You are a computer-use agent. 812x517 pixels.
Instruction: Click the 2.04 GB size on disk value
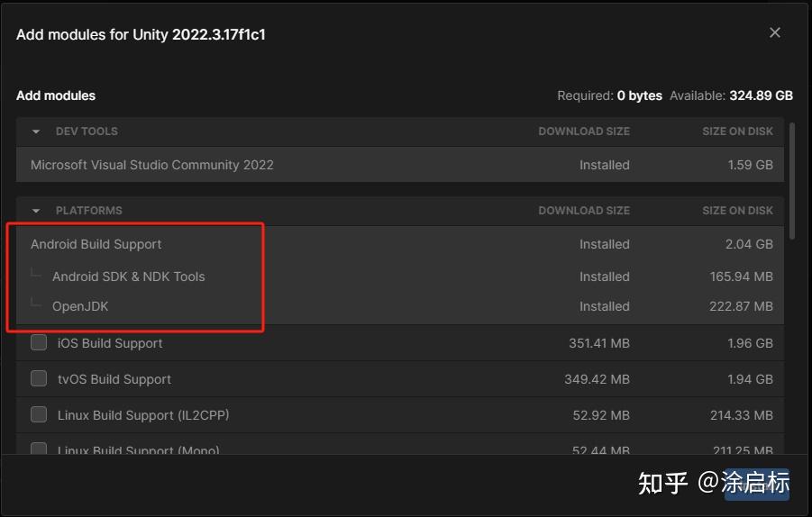point(749,244)
